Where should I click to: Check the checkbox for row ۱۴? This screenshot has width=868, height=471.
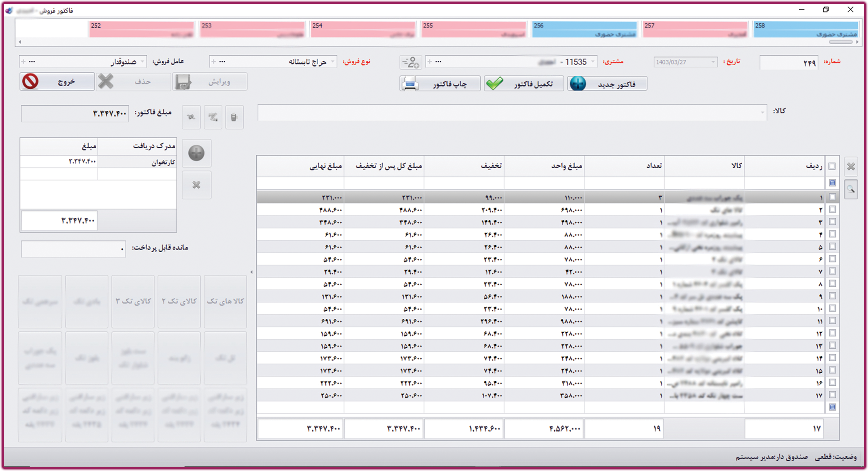[832, 358]
